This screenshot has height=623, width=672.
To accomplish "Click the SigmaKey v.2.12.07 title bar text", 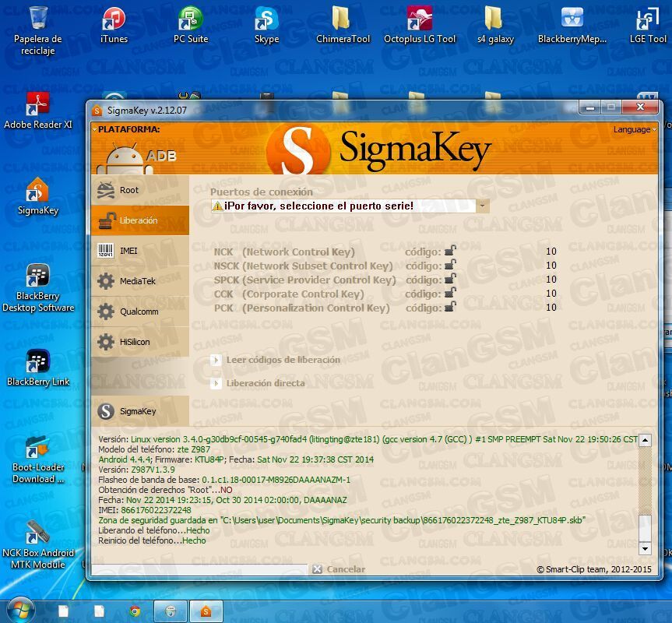I will [x=147, y=111].
